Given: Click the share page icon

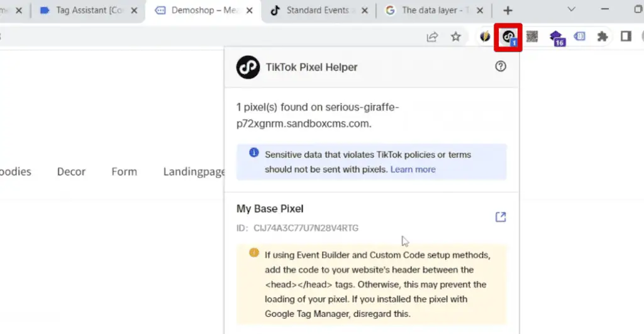Looking at the screenshot, I should click(432, 37).
